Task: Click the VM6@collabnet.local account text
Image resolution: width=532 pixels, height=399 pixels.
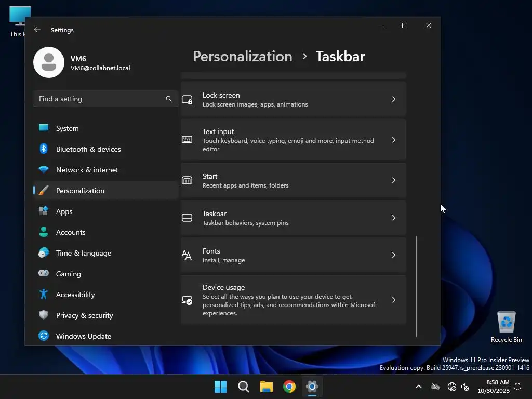Action: (100, 68)
